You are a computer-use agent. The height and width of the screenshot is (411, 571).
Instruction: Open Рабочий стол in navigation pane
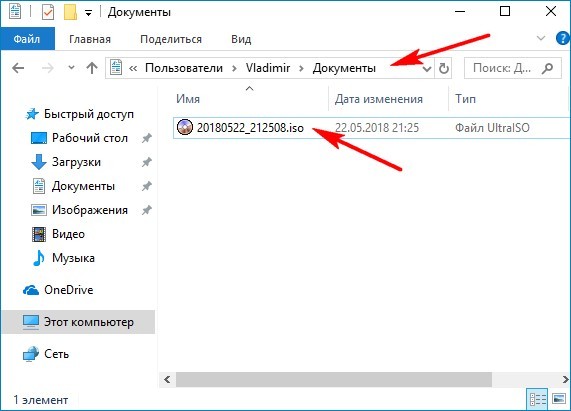point(90,138)
